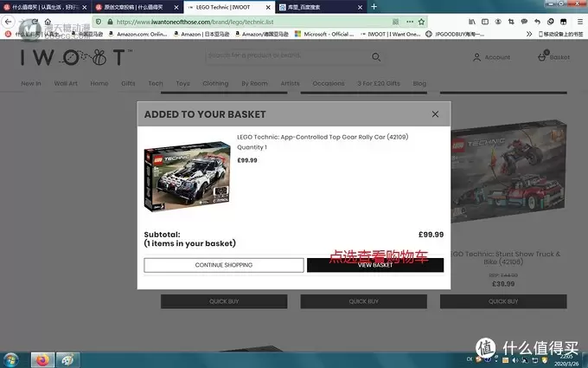Open the Wall Art menu
This screenshot has width=588, height=368.
click(66, 83)
